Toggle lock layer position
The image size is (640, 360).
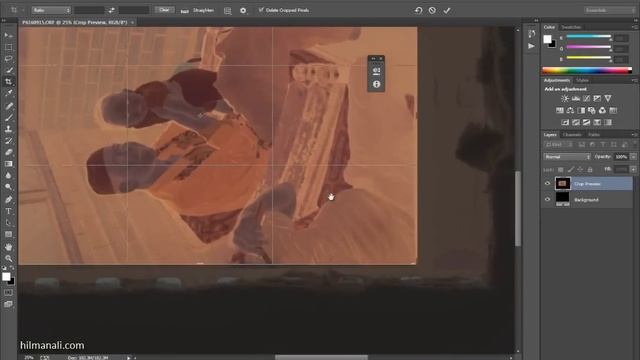(x=580, y=169)
